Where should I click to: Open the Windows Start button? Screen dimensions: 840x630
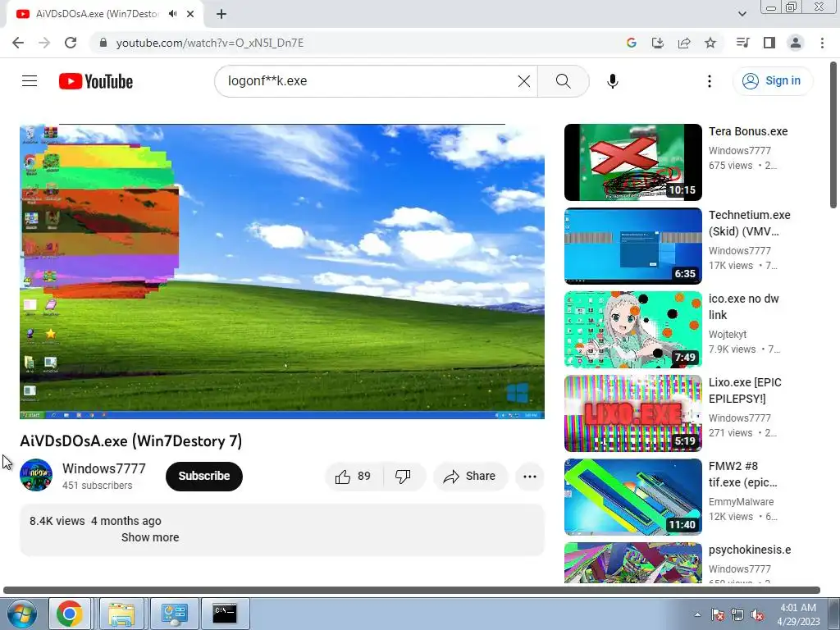[x=22, y=614]
